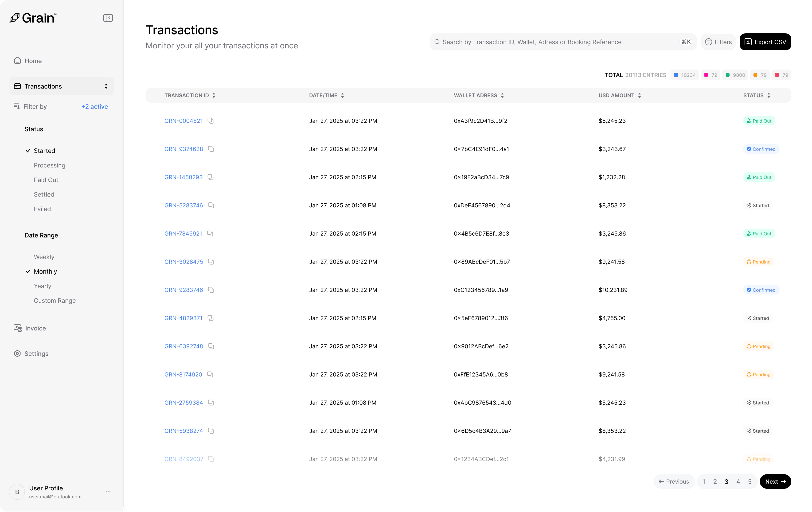Export transactions as CSV
The height and width of the screenshot is (512, 812).
point(765,42)
